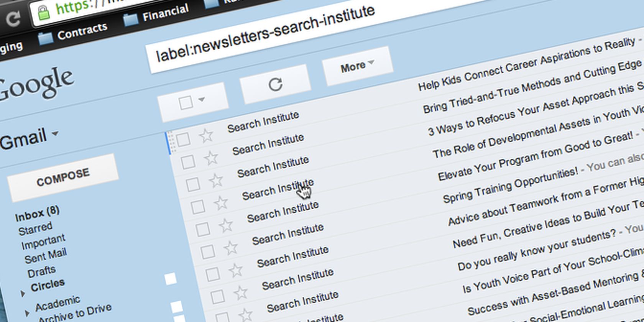Open the Sent Mail folder
The image size is (644, 322).
point(46,256)
